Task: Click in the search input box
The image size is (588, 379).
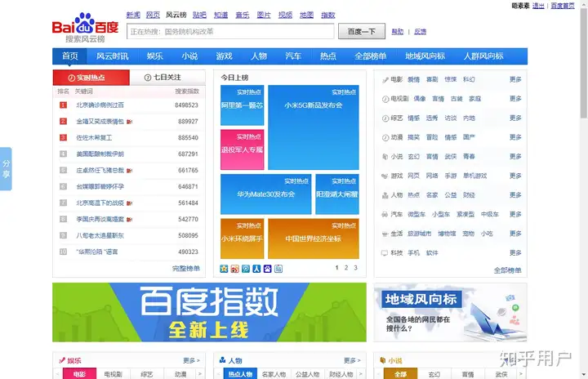Action: pyautogui.click(x=230, y=32)
